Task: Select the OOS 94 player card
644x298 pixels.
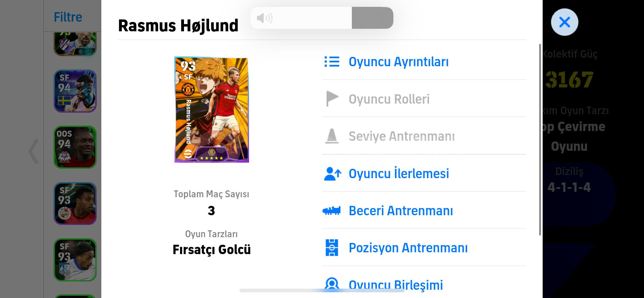Action: (75, 147)
